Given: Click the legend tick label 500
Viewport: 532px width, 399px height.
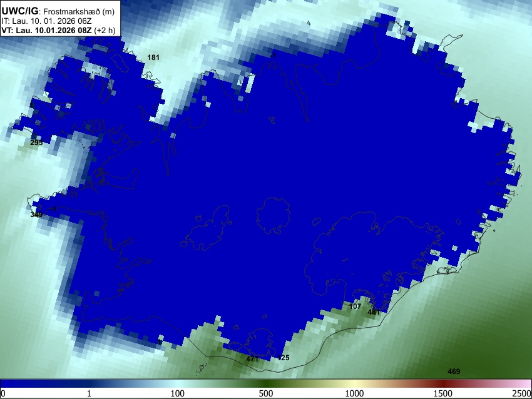Looking at the screenshot, I should click(266, 393).
